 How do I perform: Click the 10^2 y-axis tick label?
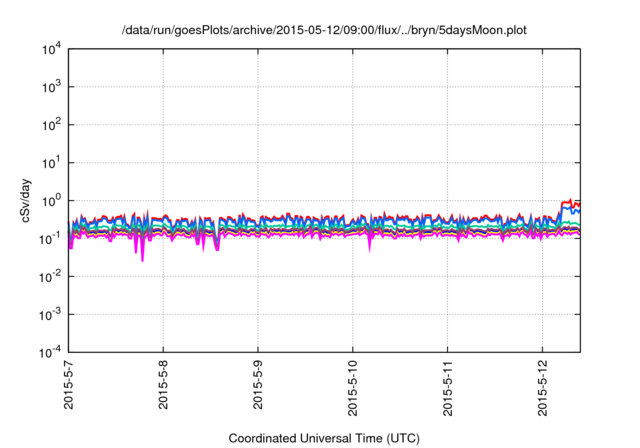point(51,125)
